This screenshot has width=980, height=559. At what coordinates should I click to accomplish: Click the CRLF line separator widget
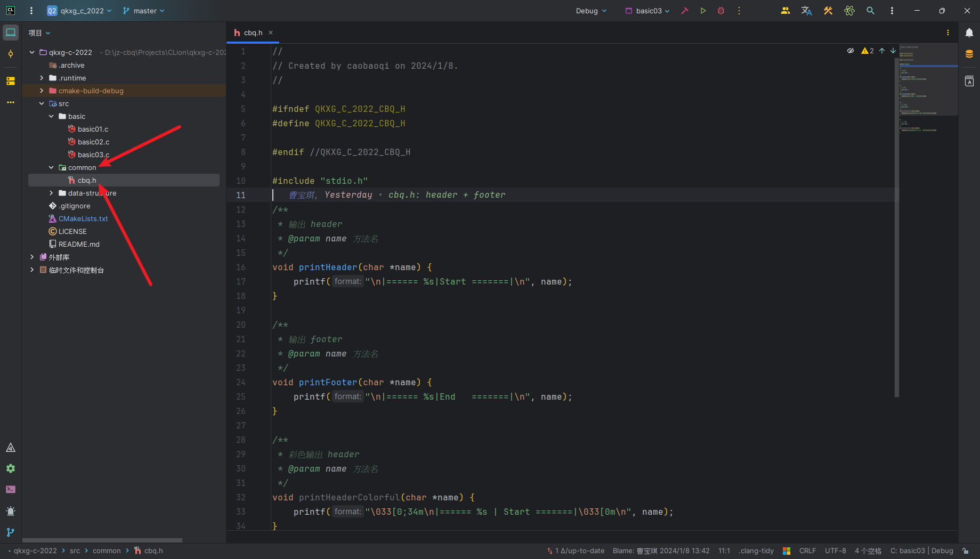[807, 551]
